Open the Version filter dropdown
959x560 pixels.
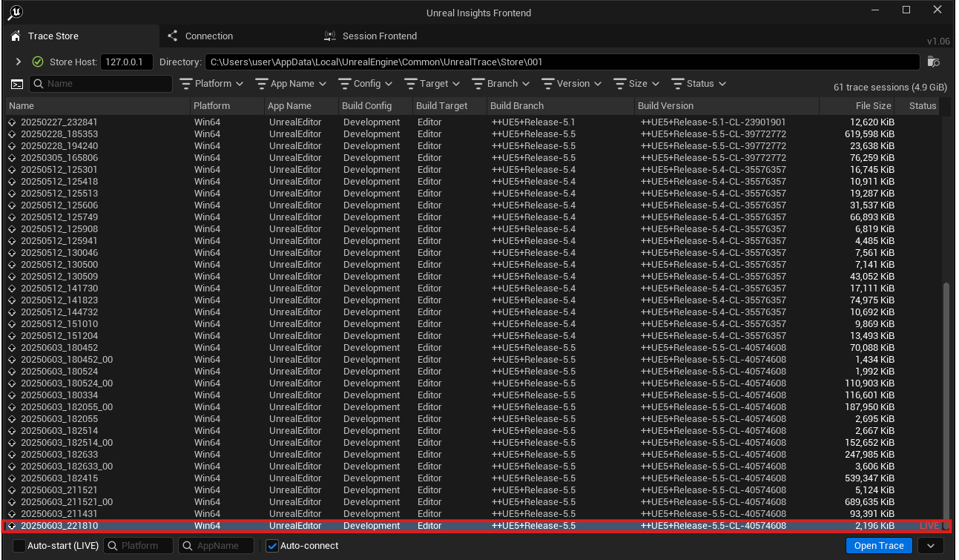571,84
